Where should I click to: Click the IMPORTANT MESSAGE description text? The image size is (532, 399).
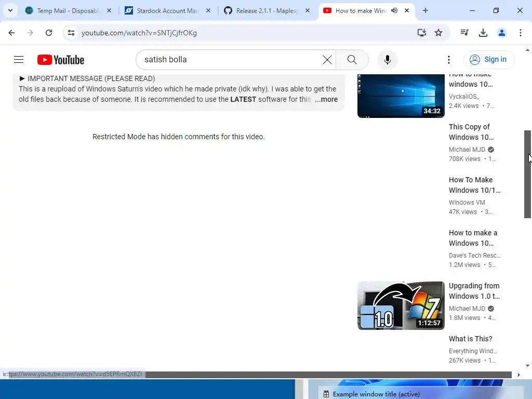click(91, 78)
